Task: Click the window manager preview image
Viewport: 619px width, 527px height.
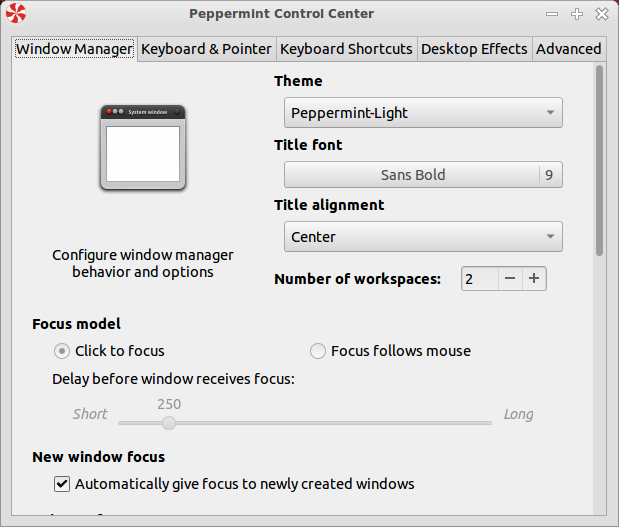Action: click(x=143, y=148)
